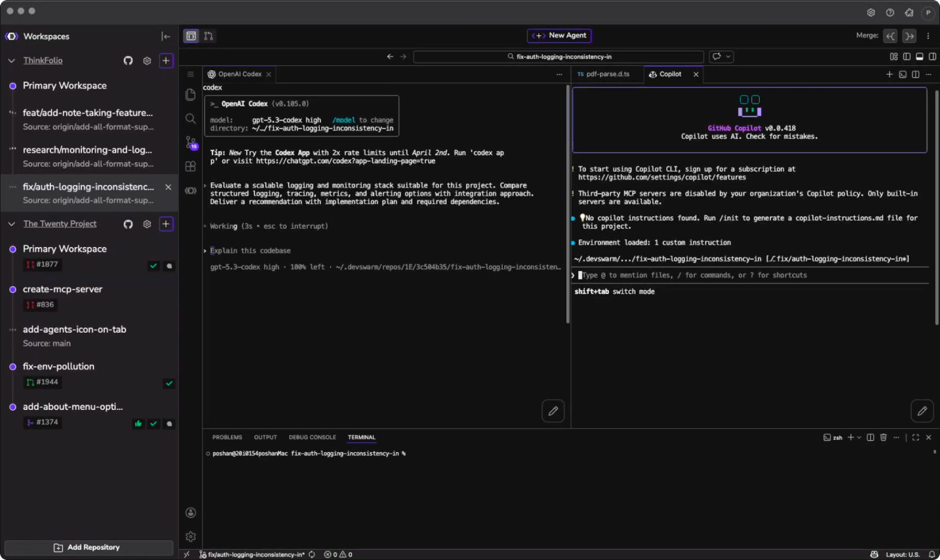Close the Copilot tab
The width and height of the screenshot is (940, 560).
coord(696,75)
